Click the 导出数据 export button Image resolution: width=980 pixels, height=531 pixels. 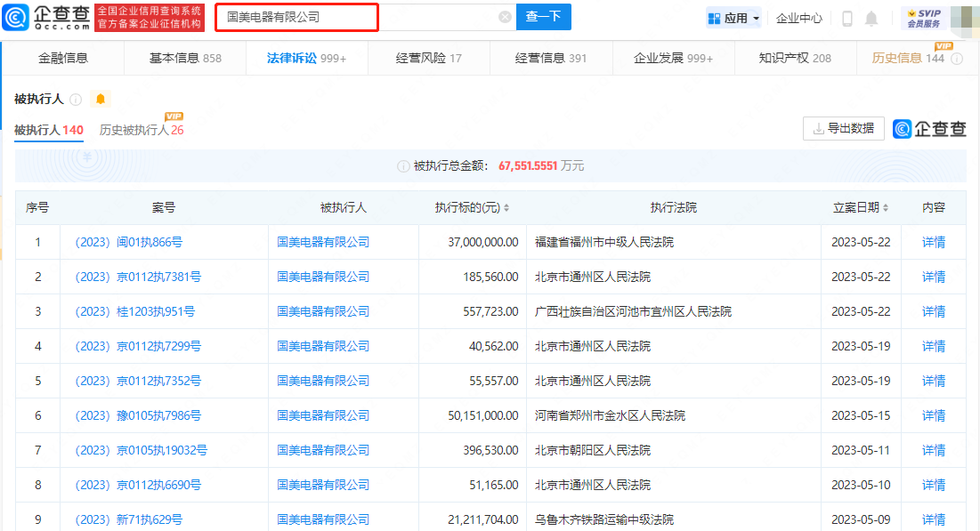coord(843,129)
